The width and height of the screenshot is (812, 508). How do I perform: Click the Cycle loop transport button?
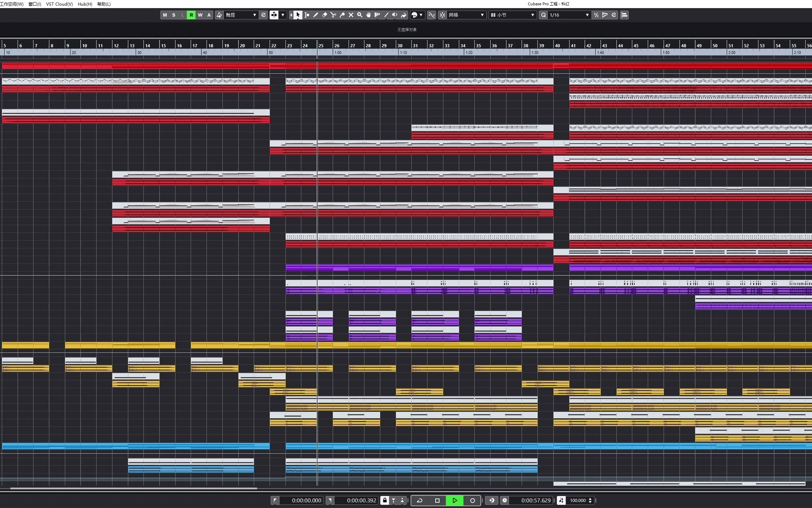coord(420,500)
